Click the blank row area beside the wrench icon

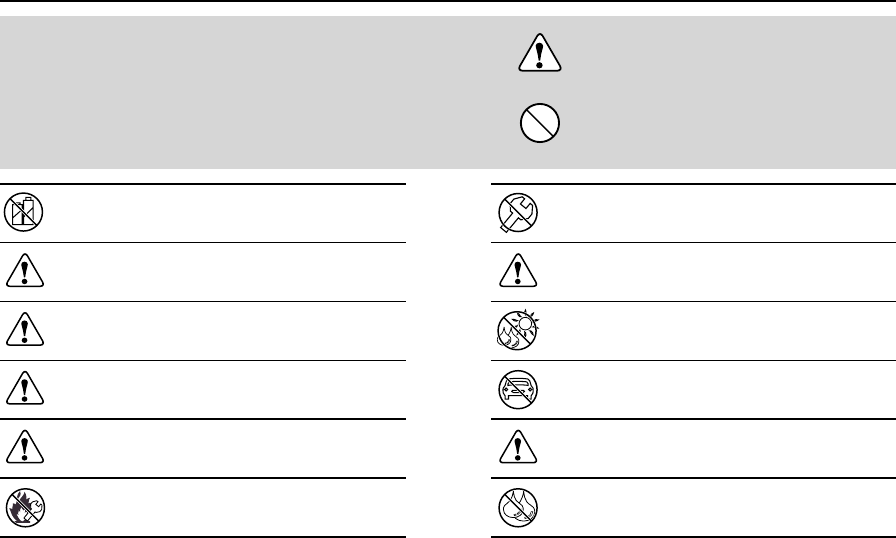(710, 213)
